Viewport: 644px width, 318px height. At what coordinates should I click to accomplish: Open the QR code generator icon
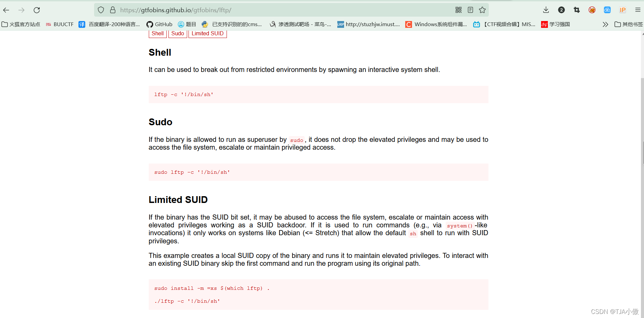click(x=459, y=10)
